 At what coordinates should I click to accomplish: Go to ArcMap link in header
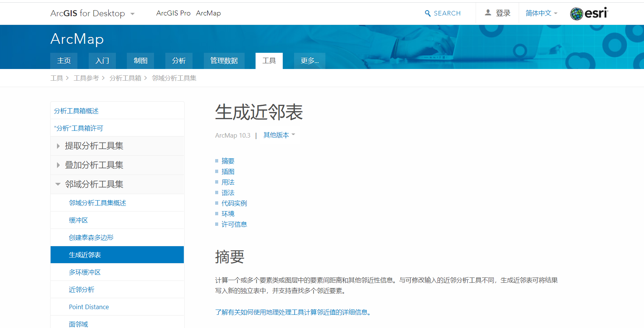coord(208,13)
